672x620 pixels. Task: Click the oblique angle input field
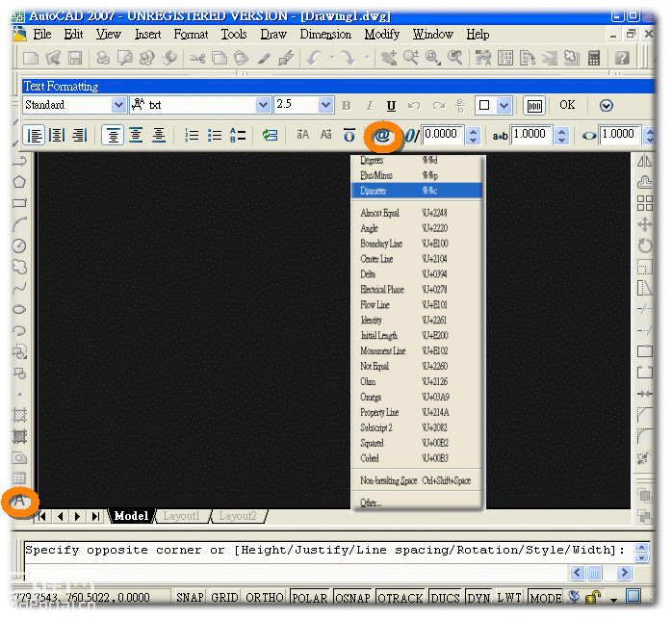(443, 135)
